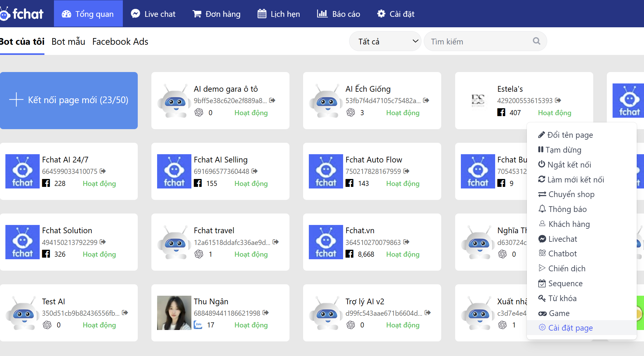Open the Fchat Auto Flow bot title

pos(374,160)
